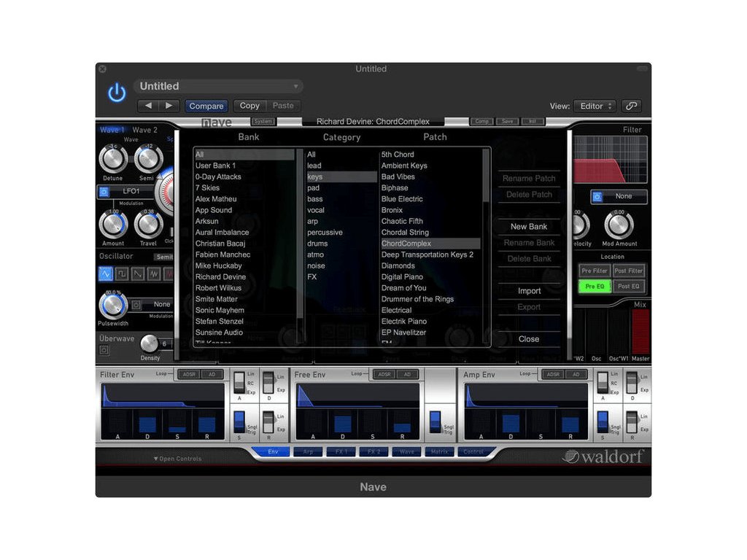Click the Travel knob

click(148, 225)
